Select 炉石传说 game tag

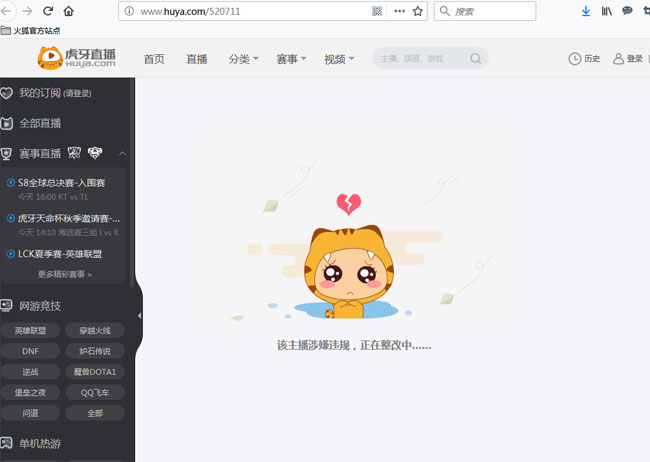[x=95, y=351]
